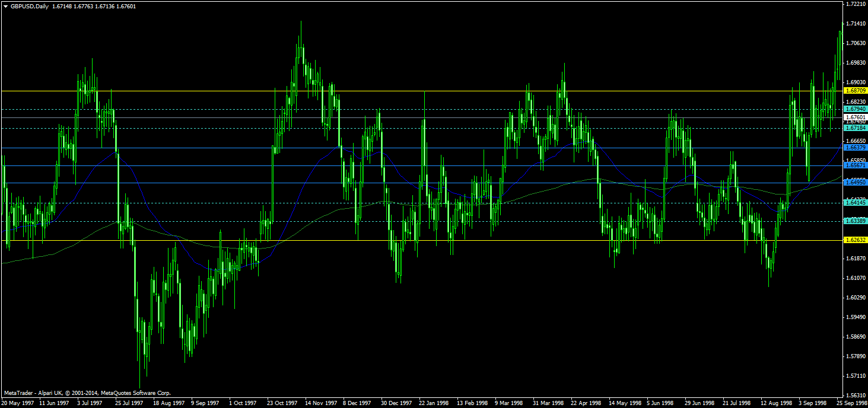Select the cyan 1.67940 price level label

[x=856, y=109]
